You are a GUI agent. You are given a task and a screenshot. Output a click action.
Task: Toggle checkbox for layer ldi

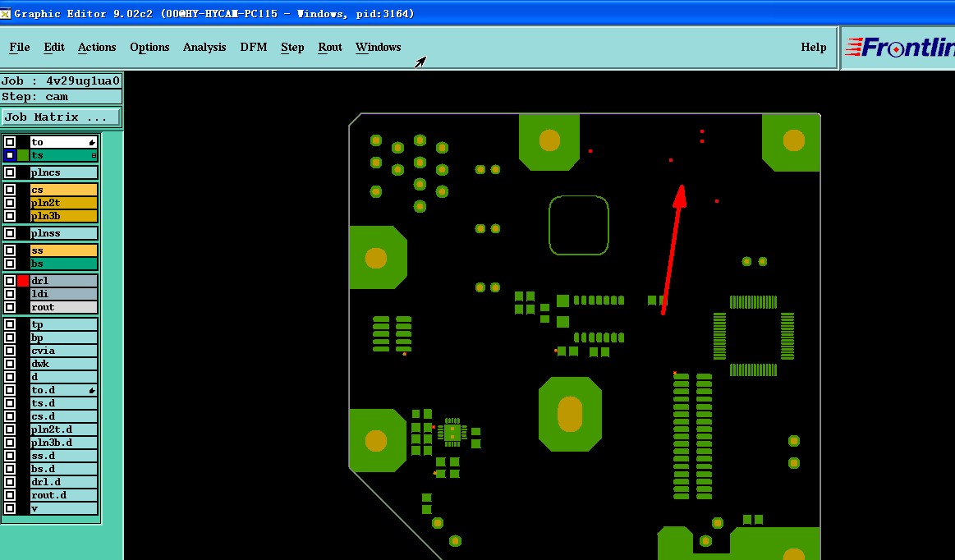10,294
